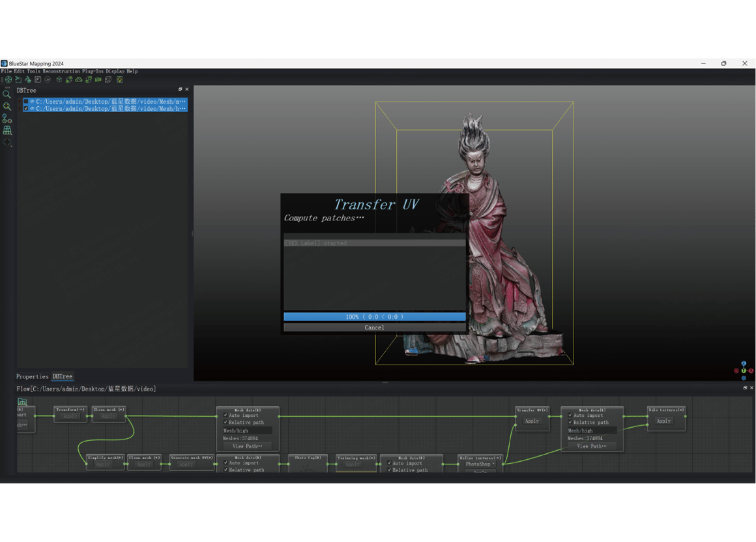Click the UV tool in the toolbar
The height and width of the screenshot is (542, 756).
[x=48, y=80]
